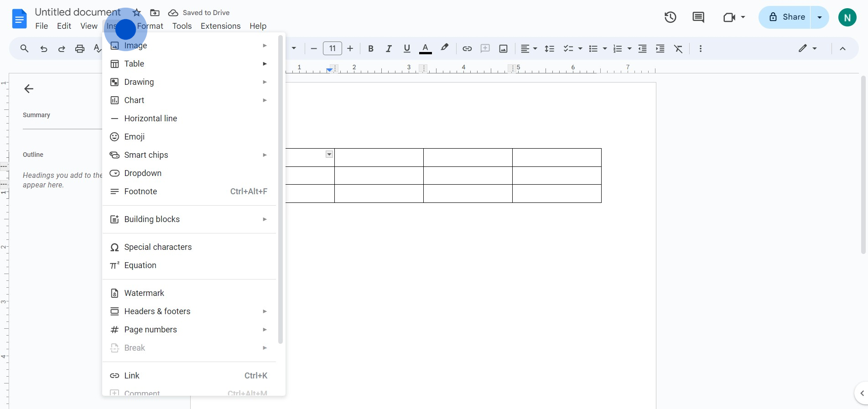868x409 pixels.
Task: Close the outline panel with back arrow
Action: pyautogui.click(x=29, y=89)
